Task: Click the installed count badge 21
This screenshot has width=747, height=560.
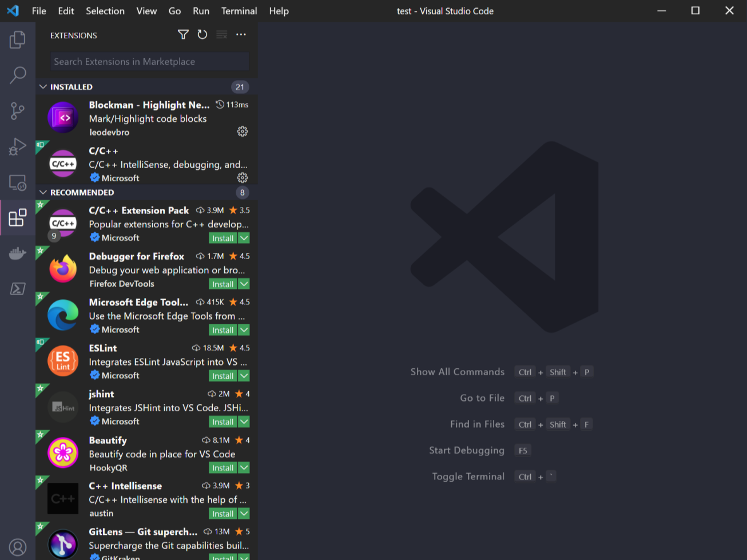Action: point(240,87)
